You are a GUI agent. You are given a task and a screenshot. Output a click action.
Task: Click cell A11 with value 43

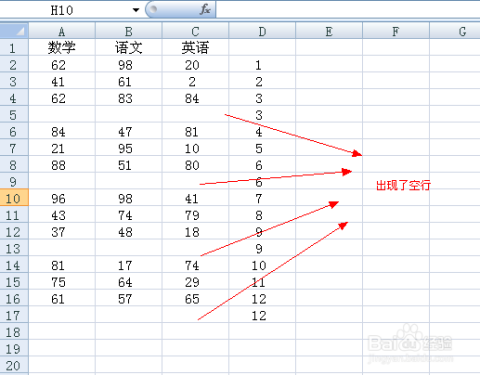[62, 215]
